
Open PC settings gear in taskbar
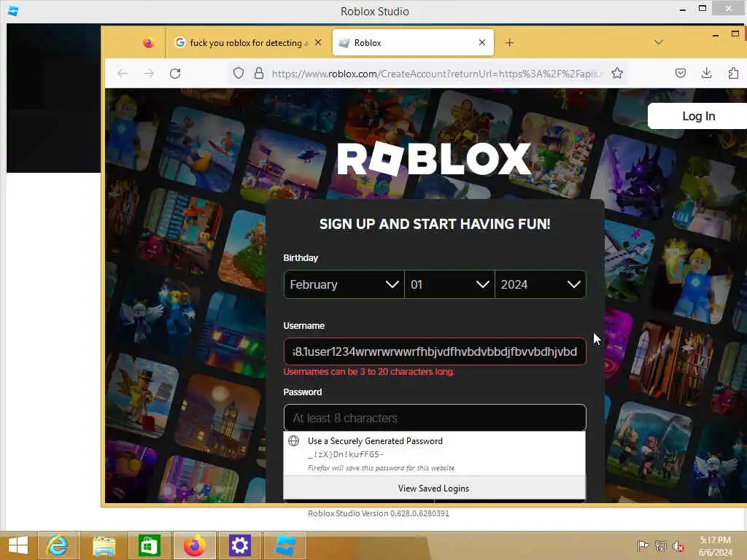click(x=239, y=545)
